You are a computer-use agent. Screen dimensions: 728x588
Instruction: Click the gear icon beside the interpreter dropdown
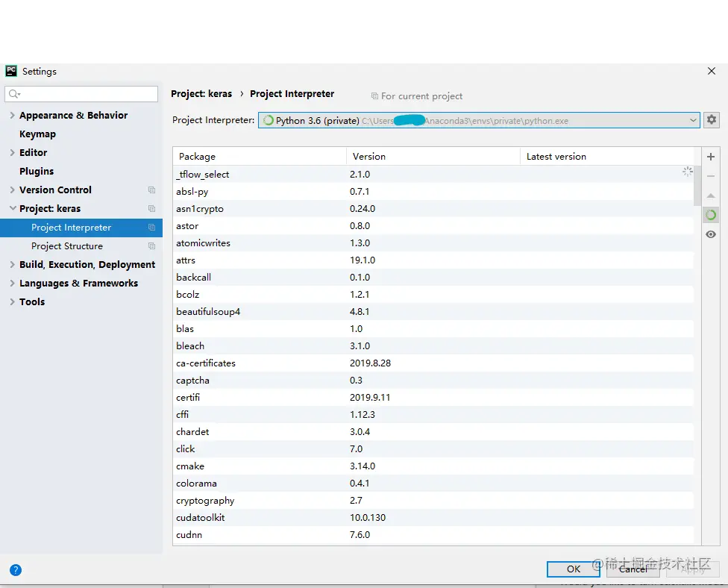[x=712, y=120]
